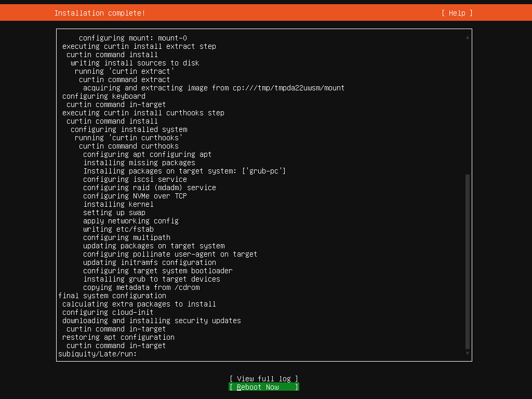The width and height of the screenshot is (532, 399).
Task: Click the 'installing kernel' log entry
Action: (x=118, y=204)
